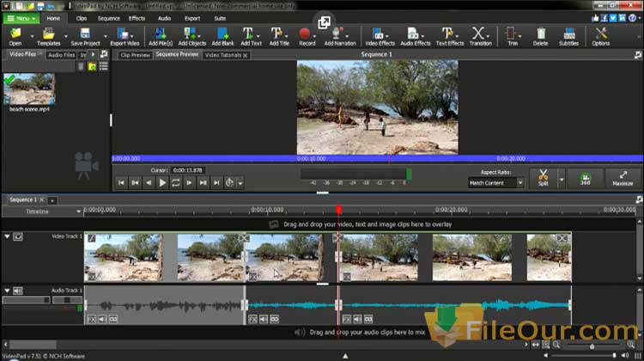Adjust the timeline zoom slider
Image resolution: width=644 pixels, height=361 pixels.
(x=592, y=346)
